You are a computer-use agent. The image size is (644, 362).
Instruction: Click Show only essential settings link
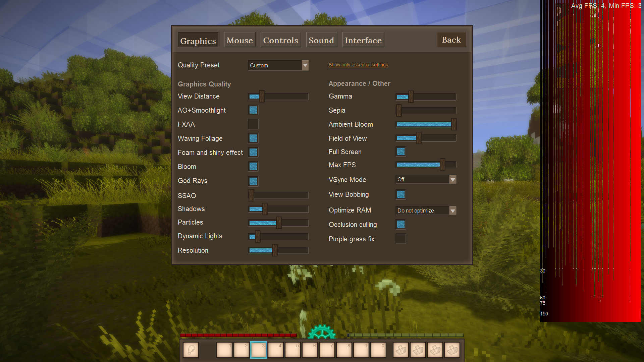[x=358, y=65]
